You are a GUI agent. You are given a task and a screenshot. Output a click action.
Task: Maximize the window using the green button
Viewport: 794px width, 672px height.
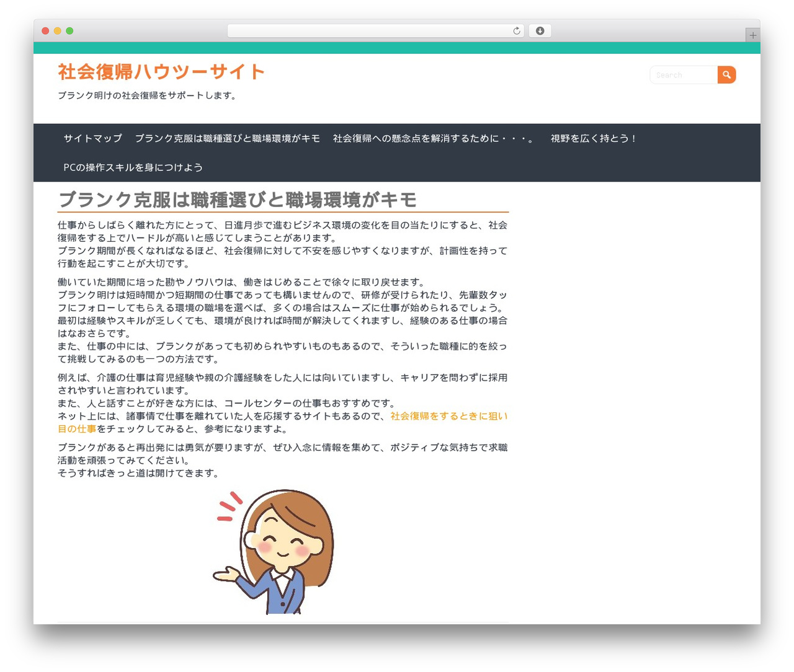pos(69,31)
